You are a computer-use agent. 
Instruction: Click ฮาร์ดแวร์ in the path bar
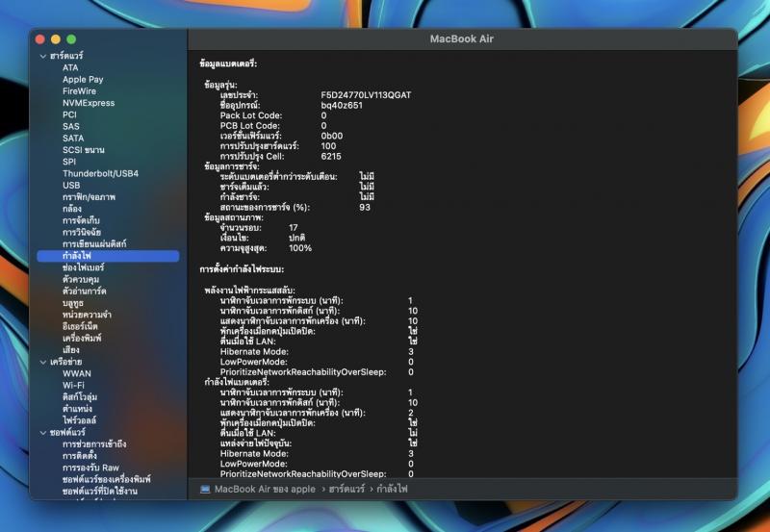click(346, 490)
